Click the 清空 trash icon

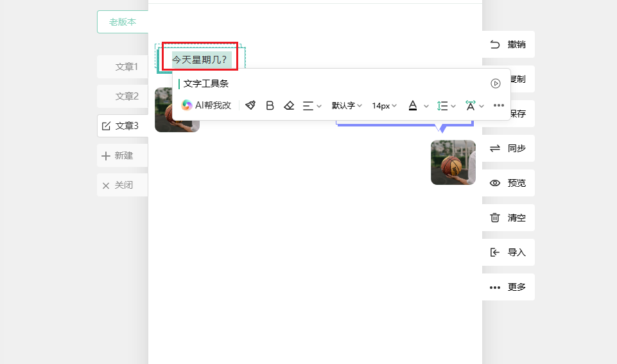[495, 218]
